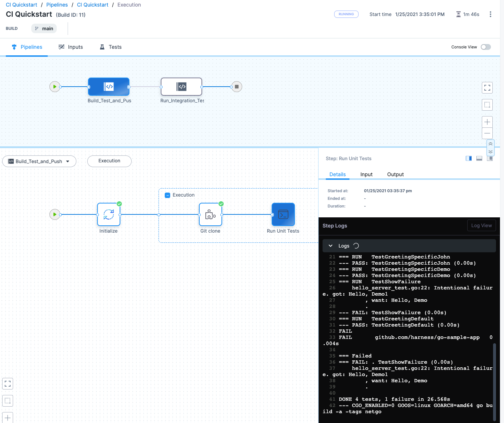Viewport: 504px width, 423px height.
Task: Select the Run Unit Tests step
Action: pyautogui.click(x=283, y=214)
